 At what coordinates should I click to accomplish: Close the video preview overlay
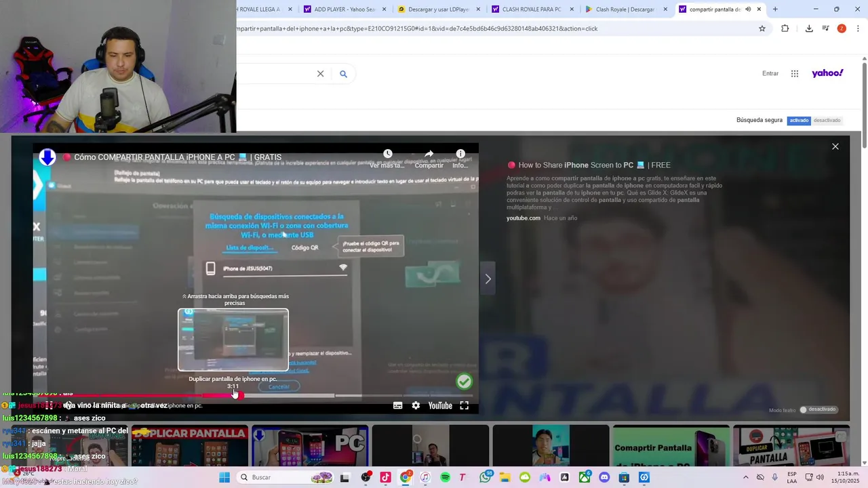pos(835,146)
